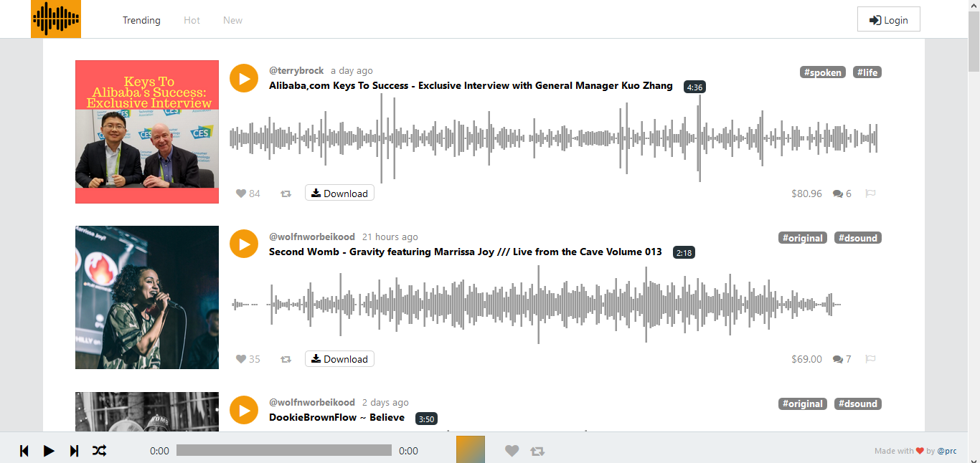Image resolution: width=980 pixels, height=463 pixels.
Task: Like the Second Womb track (heart icon)
Action: tap(241, 359)
